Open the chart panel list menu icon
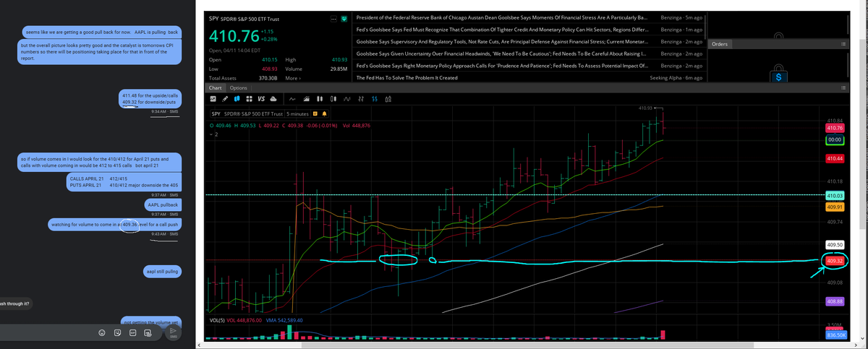This screenshot has height=349, width=868. 843,87
